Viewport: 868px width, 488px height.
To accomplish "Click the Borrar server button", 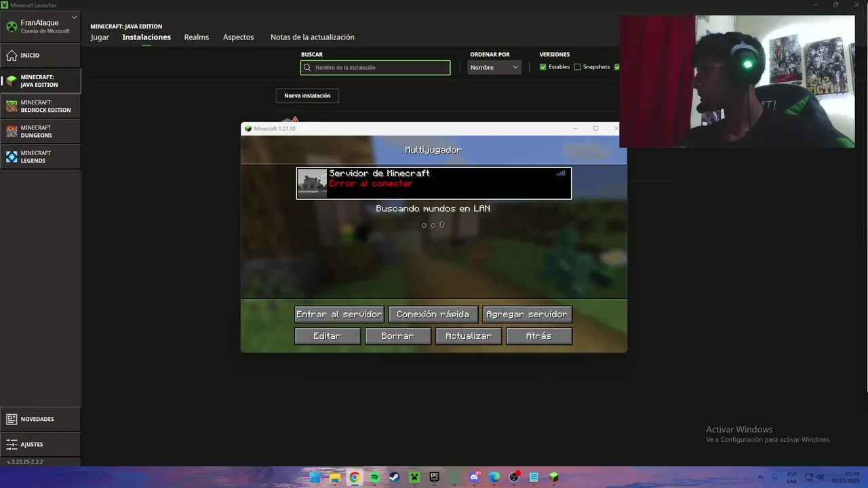I will pyautogui.click(x=397, y=336).
